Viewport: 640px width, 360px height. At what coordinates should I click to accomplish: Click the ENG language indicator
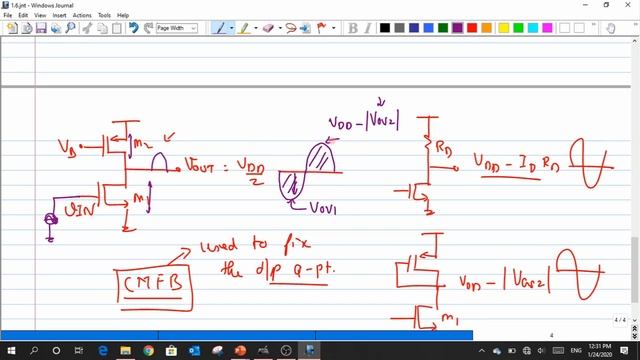coord(576,351)
